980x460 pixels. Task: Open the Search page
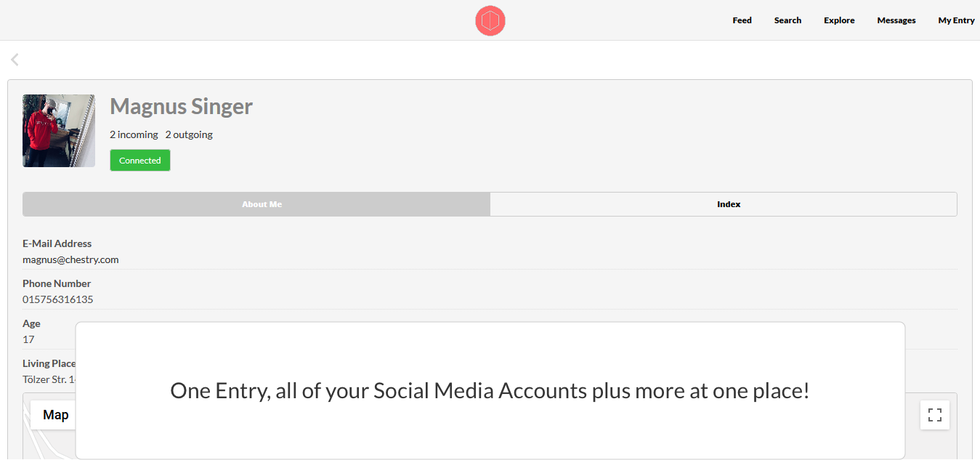tap(787, 20)
